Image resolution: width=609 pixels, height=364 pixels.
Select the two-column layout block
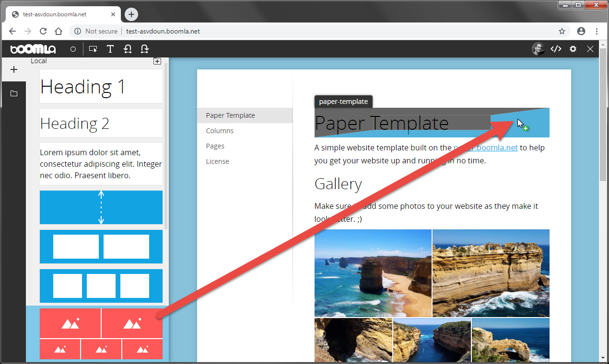101,247
